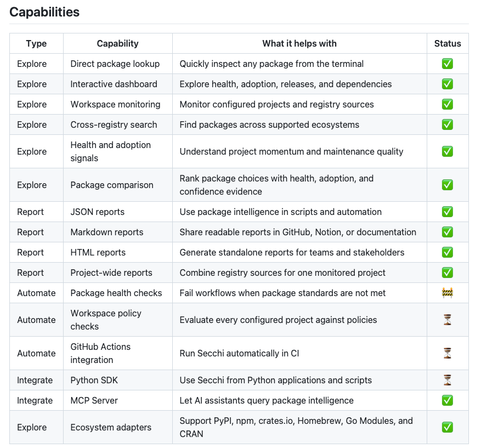This screenshot has width=481, height=448.
Task: Click the green checkmark in Interactive dashboard row
Action: 447,84
